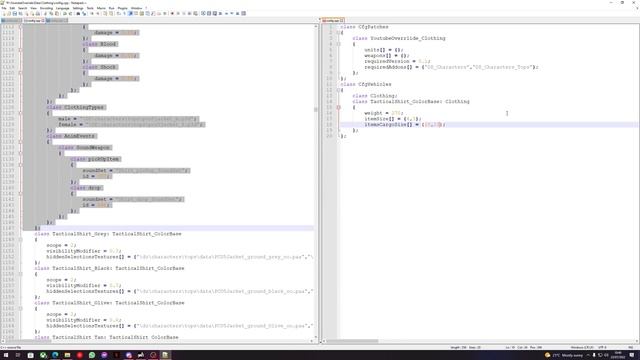Collapse the TacticalShirt_Black class fold
Image resolution: width=640 pixels, height=360 pixels.
tap(20, 274)
